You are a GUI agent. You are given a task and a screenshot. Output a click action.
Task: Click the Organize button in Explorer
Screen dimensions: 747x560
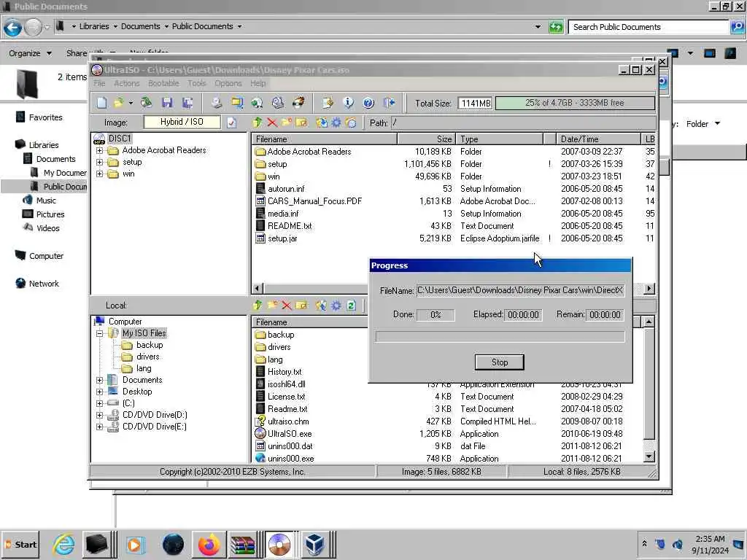[29, 53]
